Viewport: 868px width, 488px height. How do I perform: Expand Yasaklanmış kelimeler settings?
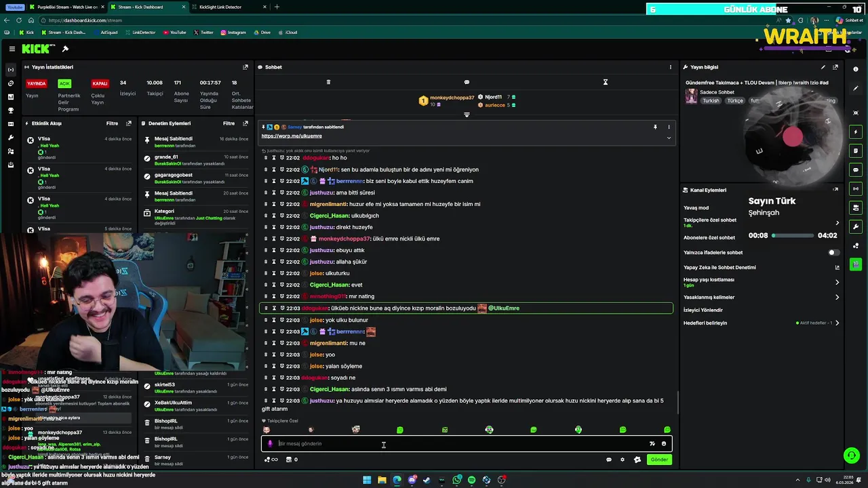837,297
